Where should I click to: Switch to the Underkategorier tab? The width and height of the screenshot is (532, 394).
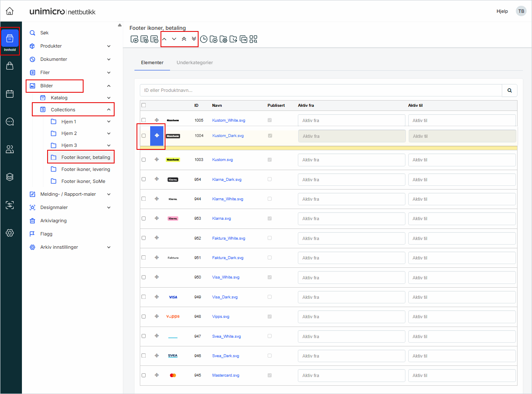[x=194, y=63]
